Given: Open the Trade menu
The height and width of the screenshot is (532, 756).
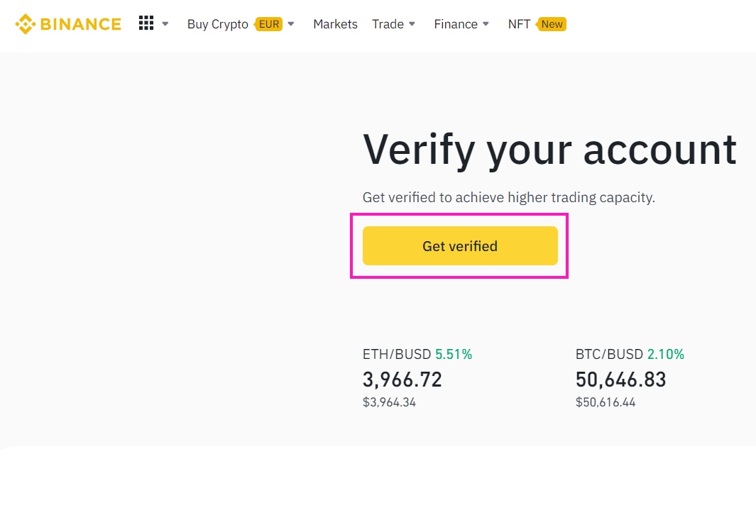Looking at the screenshot, I should click(x=388, y=24).
